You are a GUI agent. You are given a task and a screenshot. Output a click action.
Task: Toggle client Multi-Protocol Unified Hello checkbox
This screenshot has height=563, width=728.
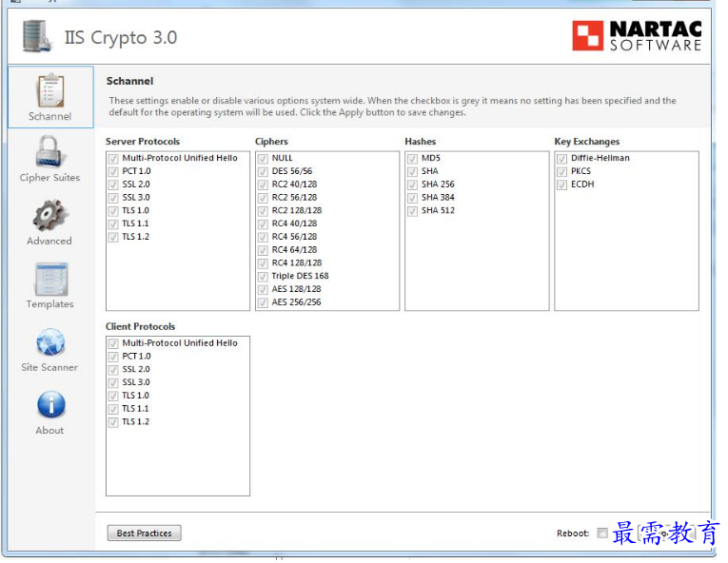click(113, 343)
